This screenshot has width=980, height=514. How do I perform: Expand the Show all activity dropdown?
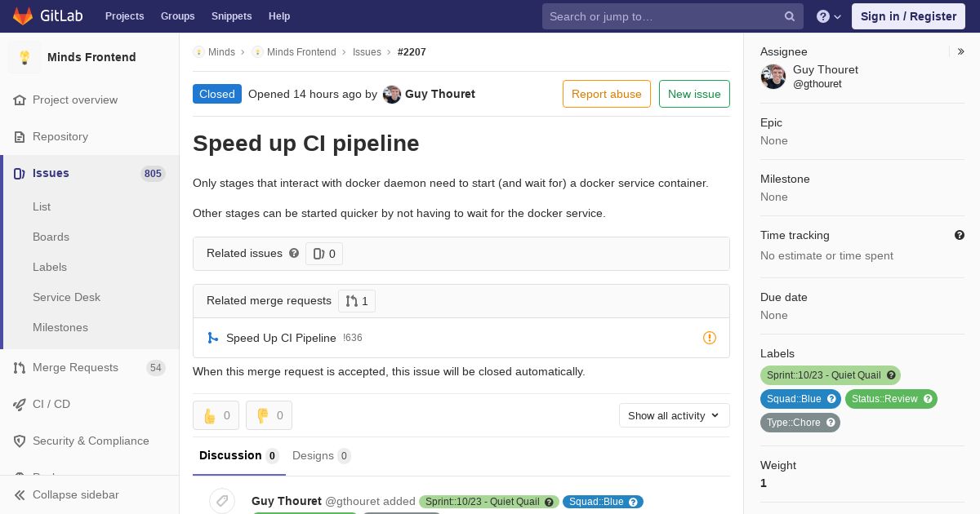pyautogui.click(x=674, y=415)
